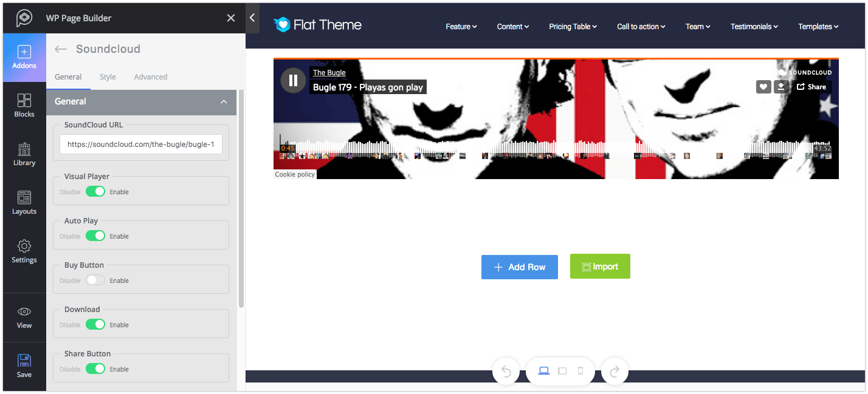This screenshot has height=394, width=868.
Task: Open the Feature menu dropdown
Action: (x=461, y=27)
